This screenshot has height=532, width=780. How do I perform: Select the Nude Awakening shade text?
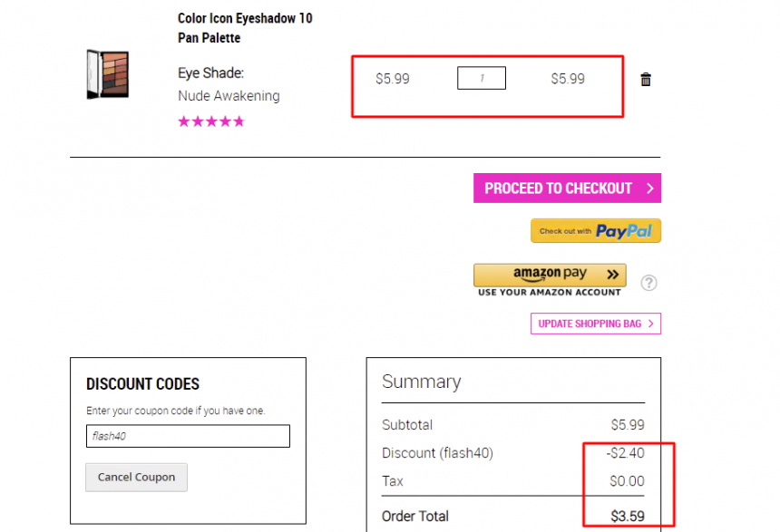(229, 96)
